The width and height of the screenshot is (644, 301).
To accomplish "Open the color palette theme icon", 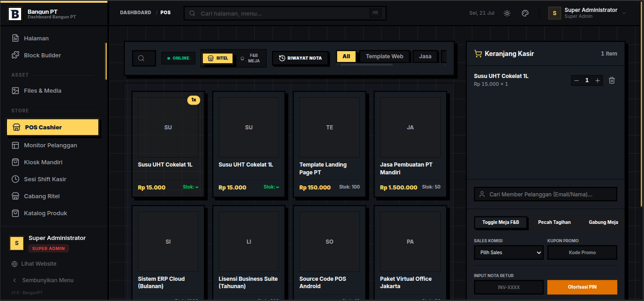I will [x=525, y=13].
